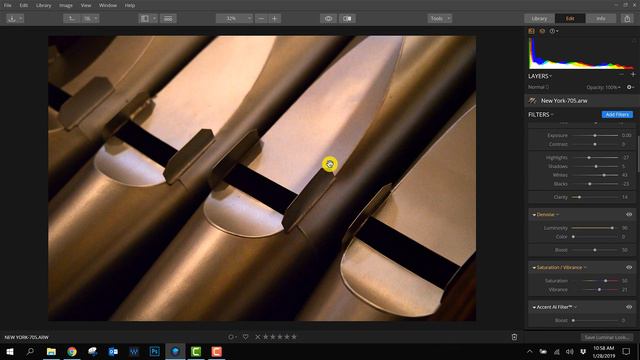Image resolution: width=640 pixels, height=360 pixels.
Task: Adjust the Saturation slider handle
Action: coord(605,281)
